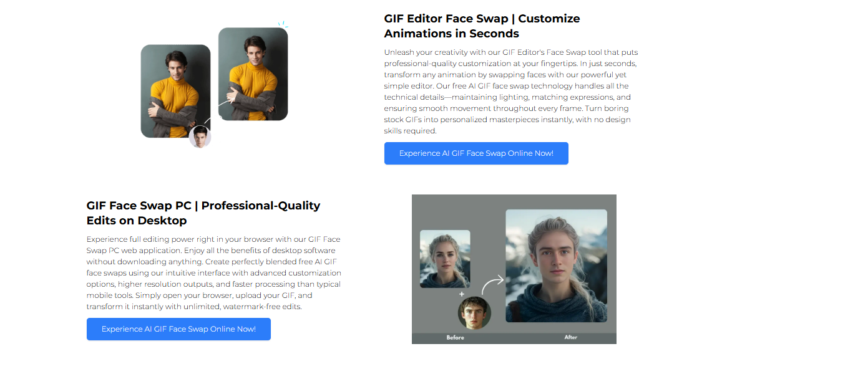Click the paragraph starting "Experience full editing power"

[214, 273]
